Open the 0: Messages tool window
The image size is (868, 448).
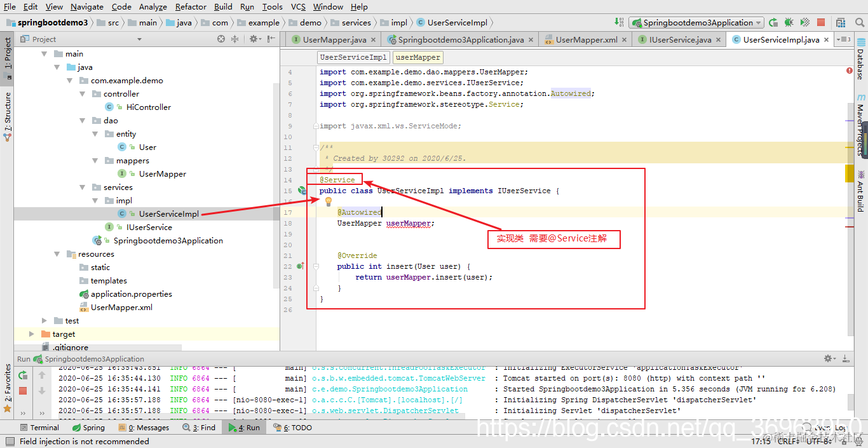[144, 428]
